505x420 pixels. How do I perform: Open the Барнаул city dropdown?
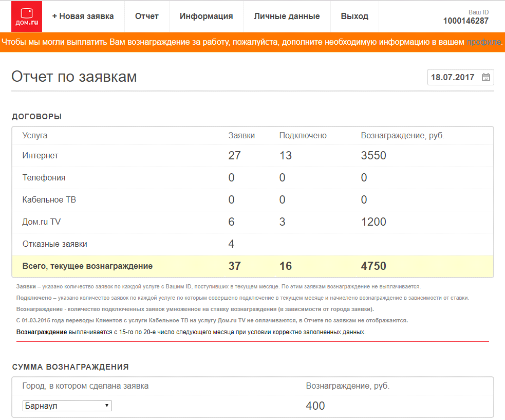click(x=67, y=406)
